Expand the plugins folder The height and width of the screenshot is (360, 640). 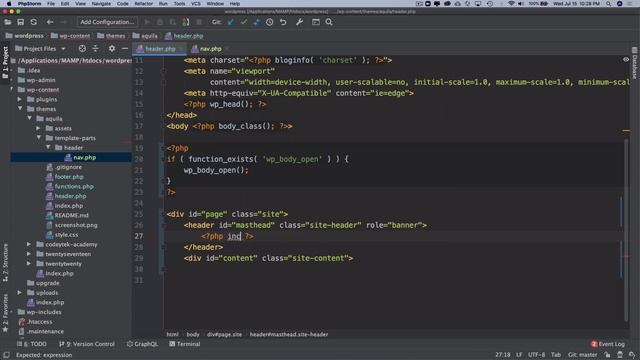(x=20, y=99)
